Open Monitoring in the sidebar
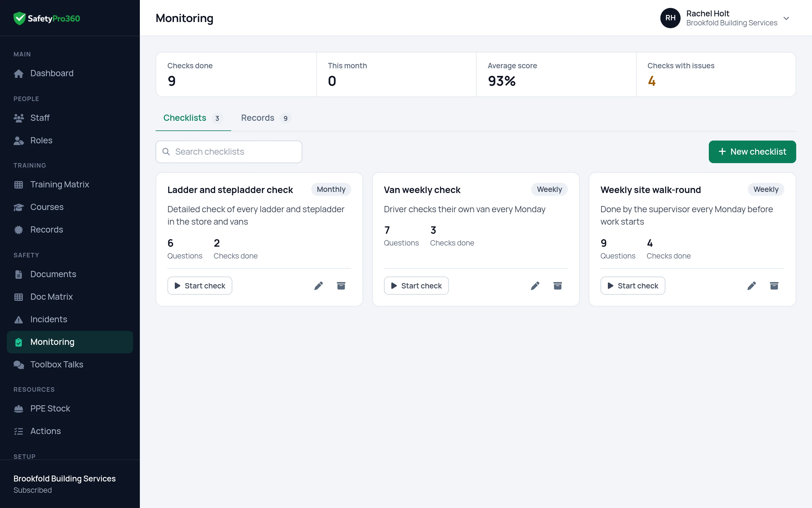The width and height of the screenshot is (812, 508). click(x=70, y=342)
